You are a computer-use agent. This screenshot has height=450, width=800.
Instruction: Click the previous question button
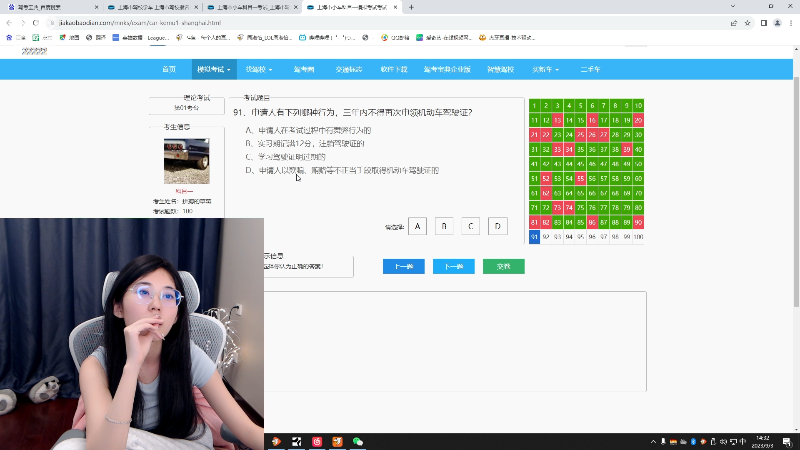[x=404, y=266]
